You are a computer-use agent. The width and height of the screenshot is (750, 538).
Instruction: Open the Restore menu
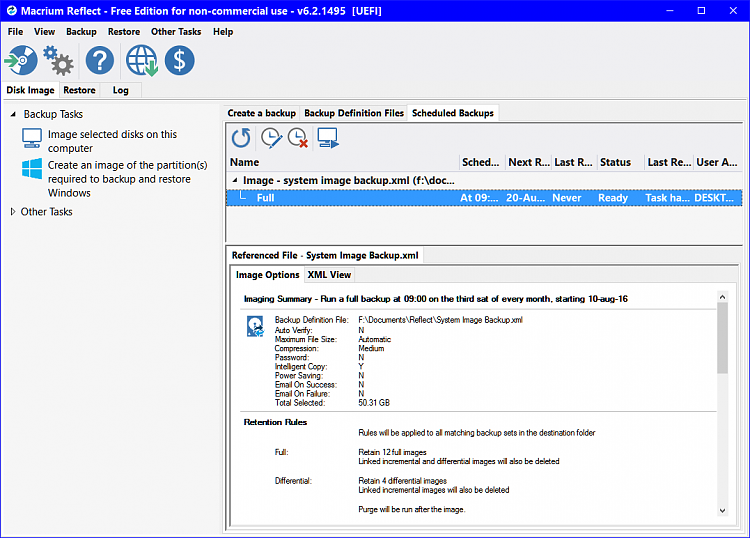tap(124, 32)
